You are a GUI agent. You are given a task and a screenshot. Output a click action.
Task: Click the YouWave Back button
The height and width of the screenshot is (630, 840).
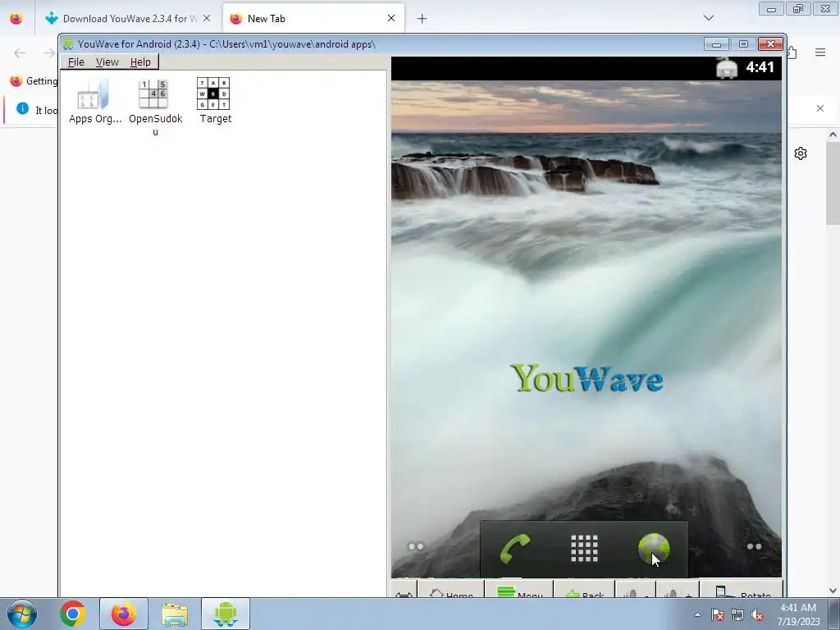[x=584, y=590]
